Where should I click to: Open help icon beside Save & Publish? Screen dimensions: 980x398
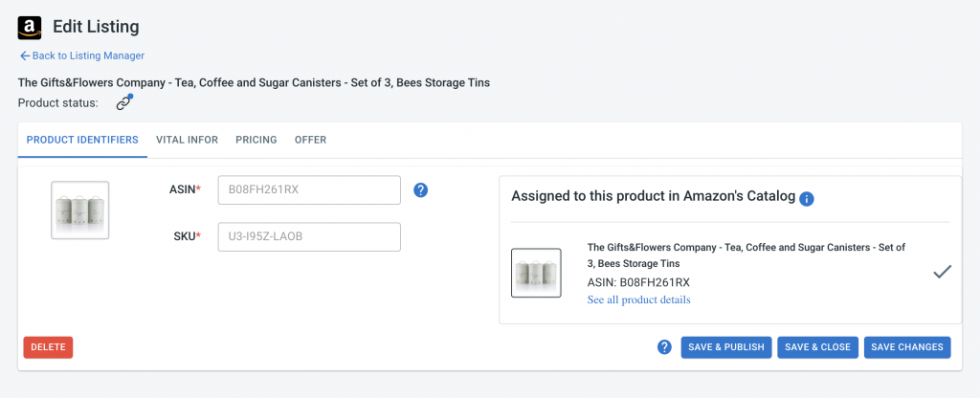664,346
